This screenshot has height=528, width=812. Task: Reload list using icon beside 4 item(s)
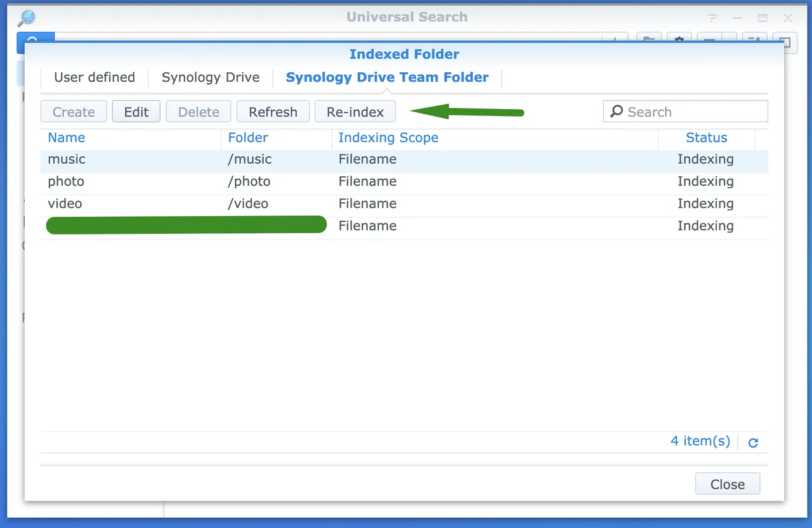(753, 443)
